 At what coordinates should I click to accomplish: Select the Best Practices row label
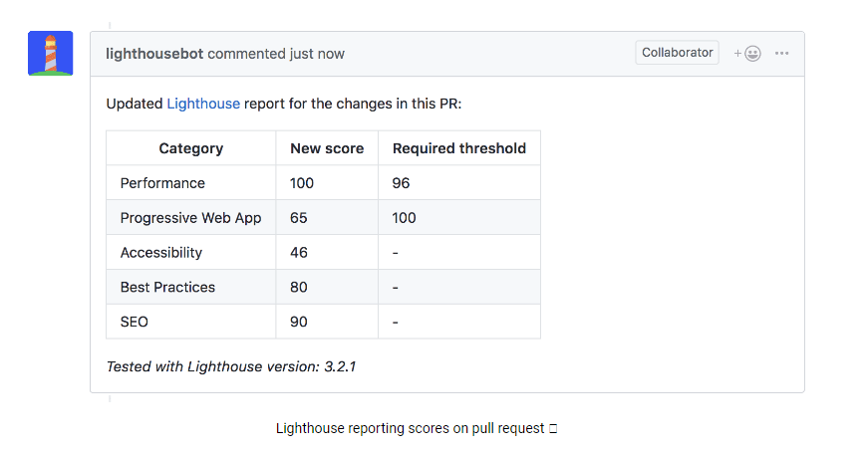click(x=167, y=287)
